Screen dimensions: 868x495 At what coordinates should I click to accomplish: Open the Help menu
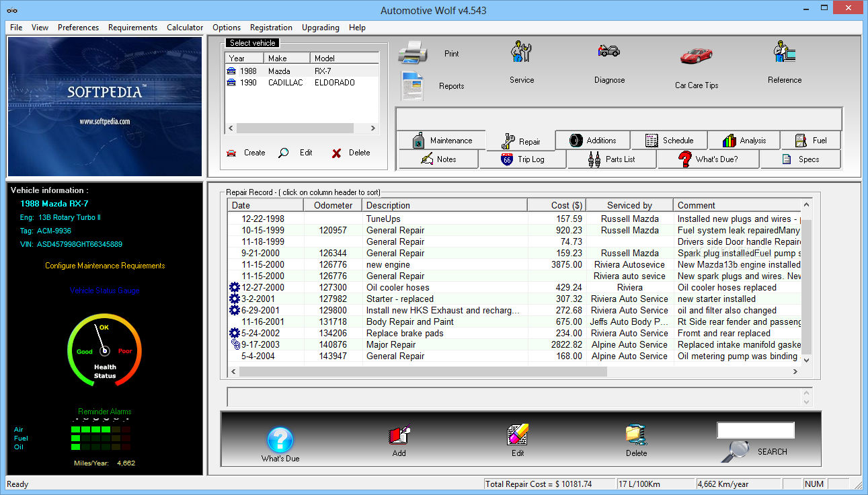[x=357, y=28]
